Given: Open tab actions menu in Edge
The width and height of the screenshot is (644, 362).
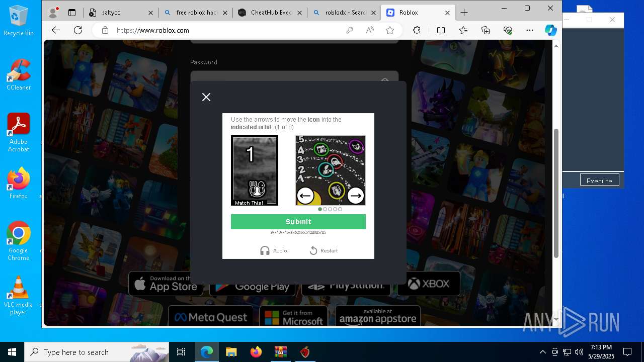Looking at the screenshot, I should click(72, 13).
